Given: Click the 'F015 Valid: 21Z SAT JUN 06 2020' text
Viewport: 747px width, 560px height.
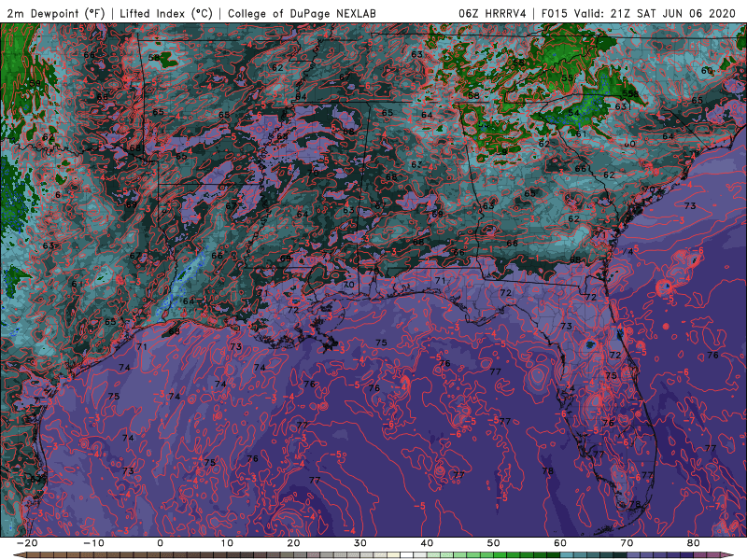Looking at the screenshot, I should coord(639,13).
